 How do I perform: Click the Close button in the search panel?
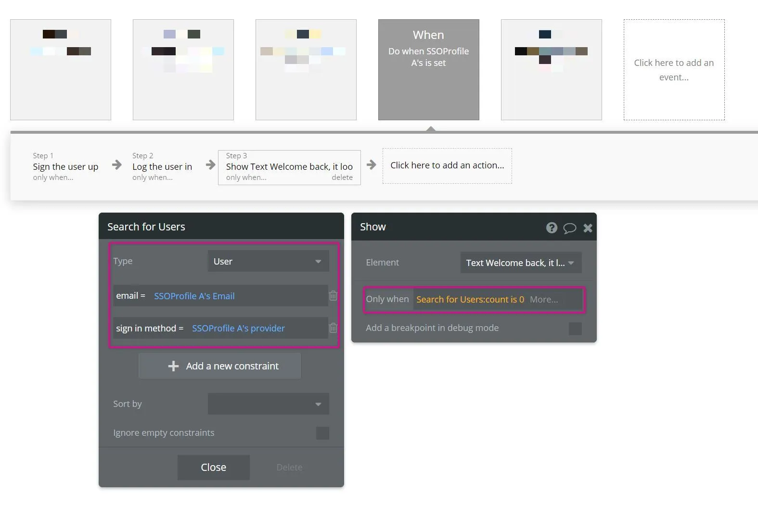click(214, 468)
